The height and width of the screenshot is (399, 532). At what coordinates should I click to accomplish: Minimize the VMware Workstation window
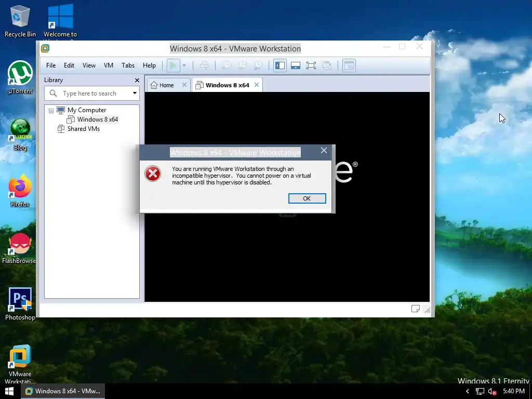387,46
